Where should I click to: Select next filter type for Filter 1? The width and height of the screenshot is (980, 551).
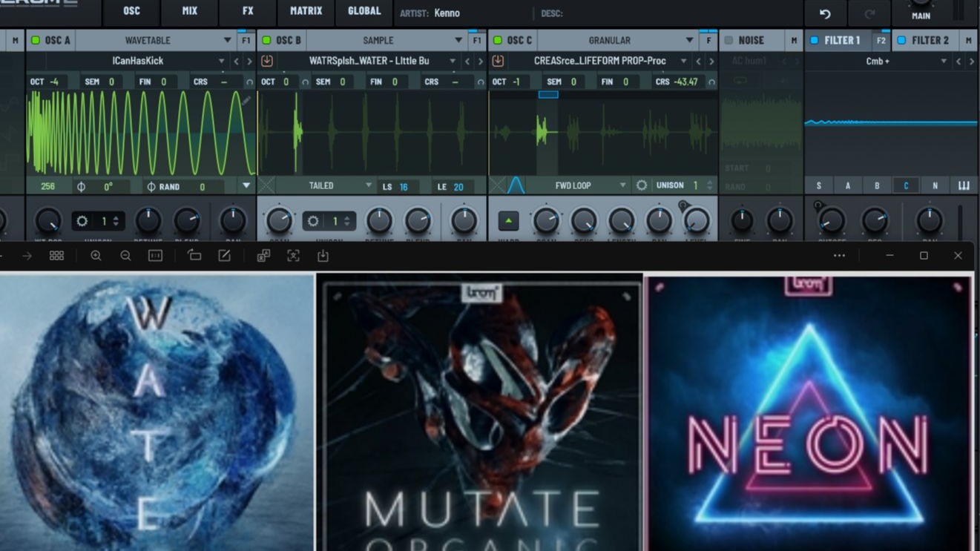pyautogui.click(x=971, y=61)
